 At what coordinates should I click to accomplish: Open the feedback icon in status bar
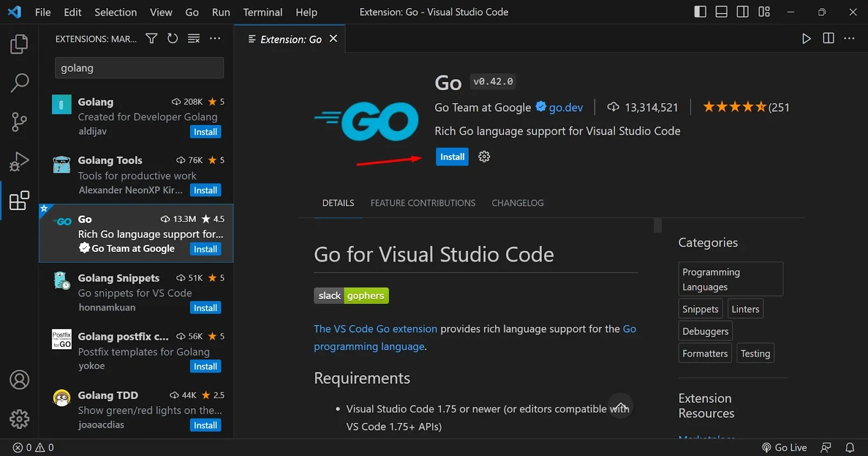(x=826, y=448)
